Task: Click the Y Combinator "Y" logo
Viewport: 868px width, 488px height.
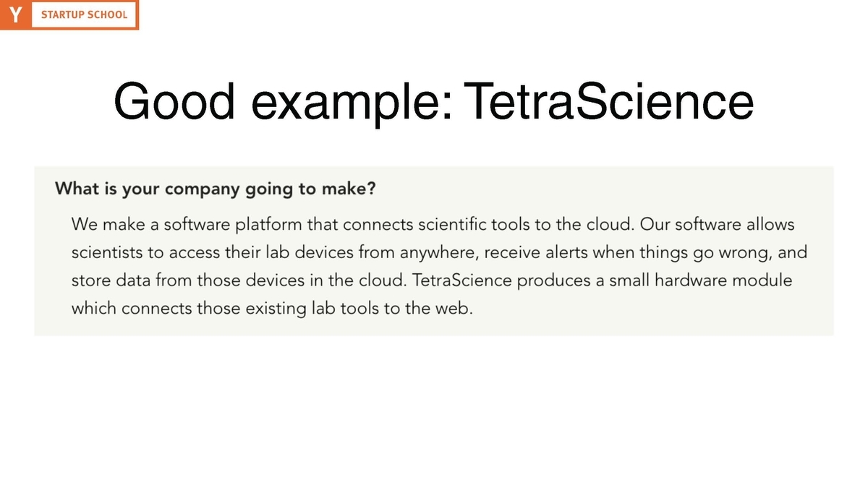Action: [x=14, y=14]
